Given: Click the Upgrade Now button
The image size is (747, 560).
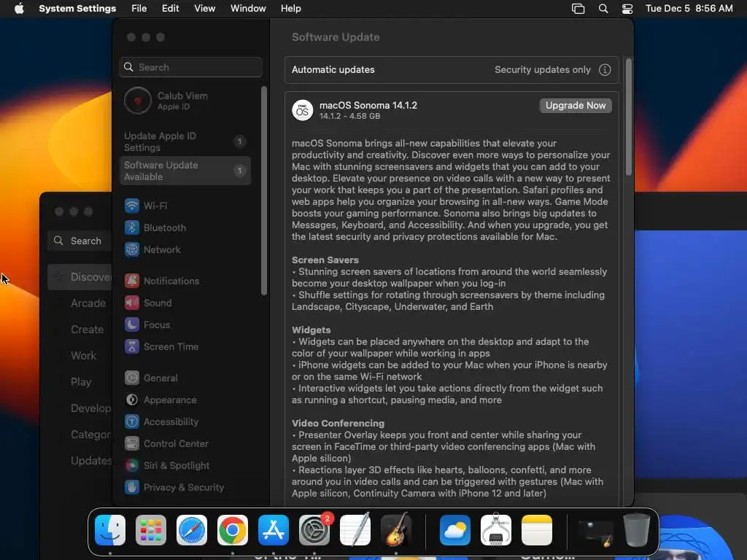Looking at the screenshot, I should (x=576, y=106).
